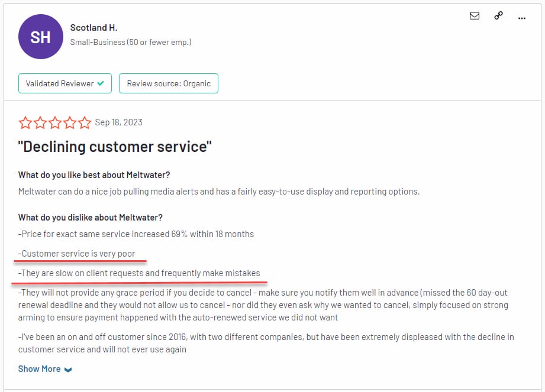Click "What do you dislike about Meltwater?" heading
This screenshot has height=392, width=545.
click(91, 218)
